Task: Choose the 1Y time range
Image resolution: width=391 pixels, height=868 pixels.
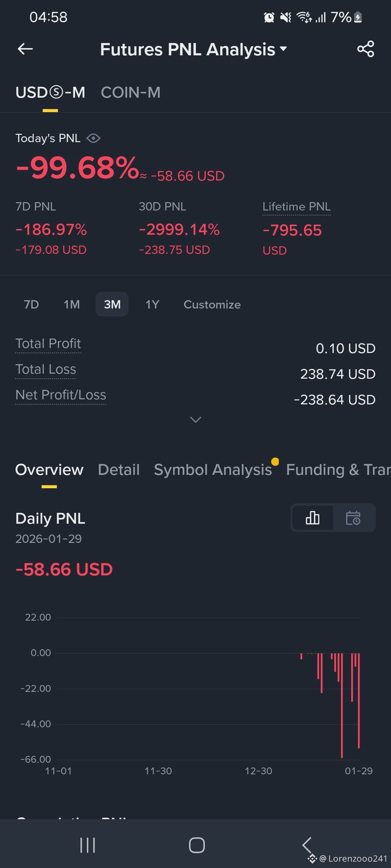Action: pos(152,305)
